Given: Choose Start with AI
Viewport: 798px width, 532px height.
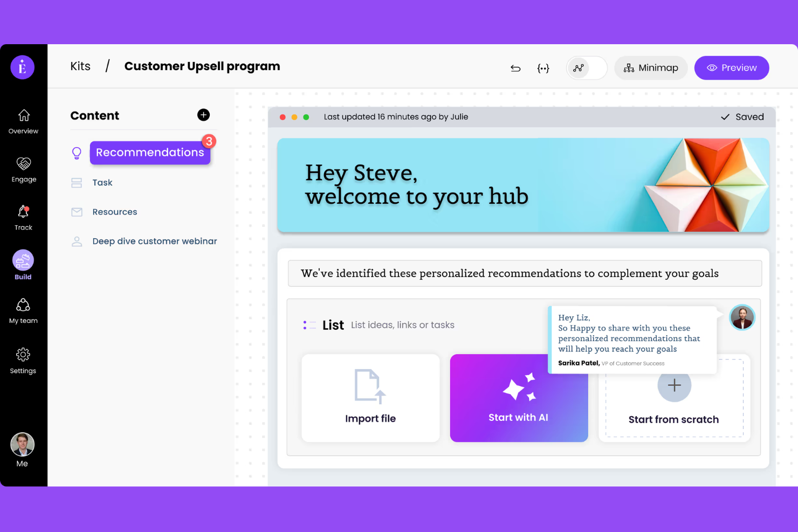Looking at the screenshot, I should coord(518,398).
